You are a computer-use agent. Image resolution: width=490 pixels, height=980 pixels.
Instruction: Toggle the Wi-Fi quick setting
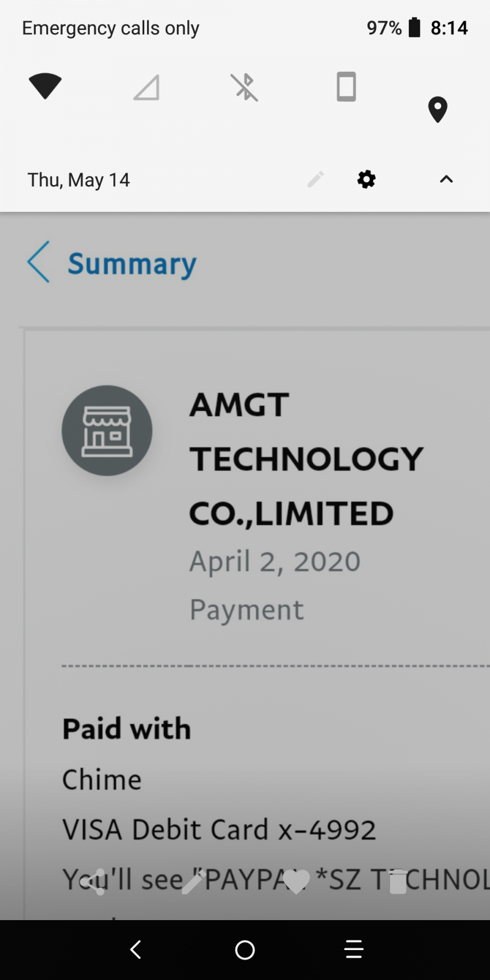45,86
